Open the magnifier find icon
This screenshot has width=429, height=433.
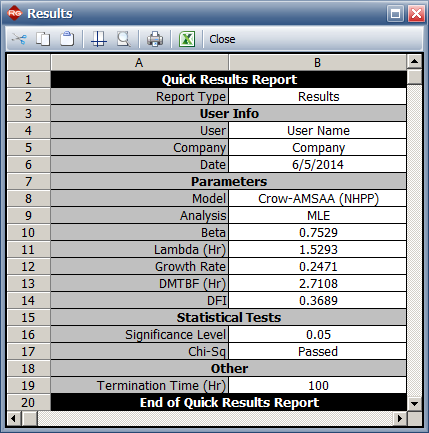click(x=124, y=39)
